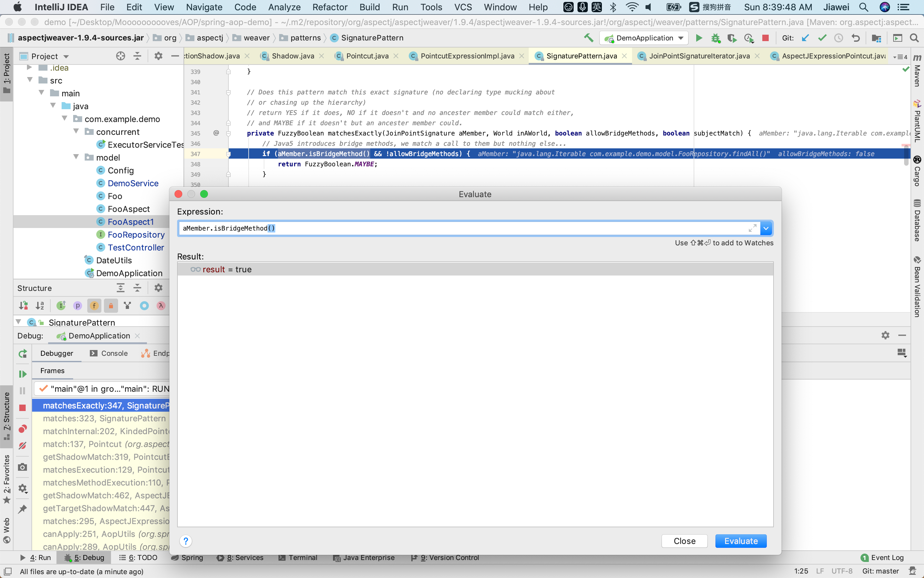This screenshot has height=578, width=924.
Task: Toggle Sort by Visibility in Structure panel
Action: click(23, 305)
